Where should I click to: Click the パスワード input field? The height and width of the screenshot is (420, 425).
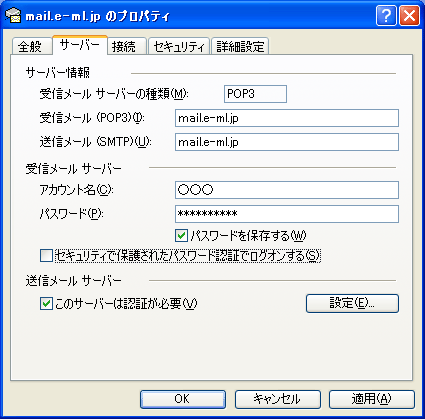(287, 214)
